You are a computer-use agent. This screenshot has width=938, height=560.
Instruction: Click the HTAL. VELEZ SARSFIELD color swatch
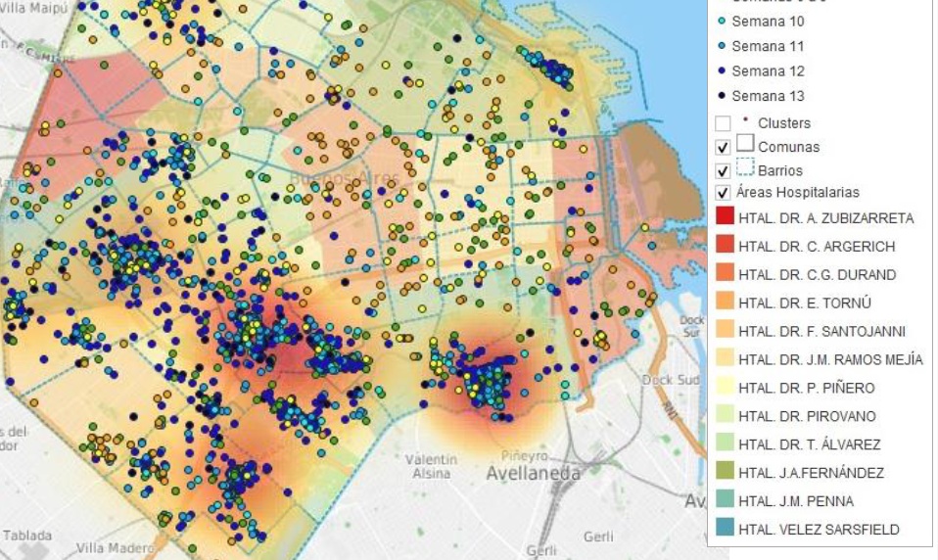[x=725, y=530]
